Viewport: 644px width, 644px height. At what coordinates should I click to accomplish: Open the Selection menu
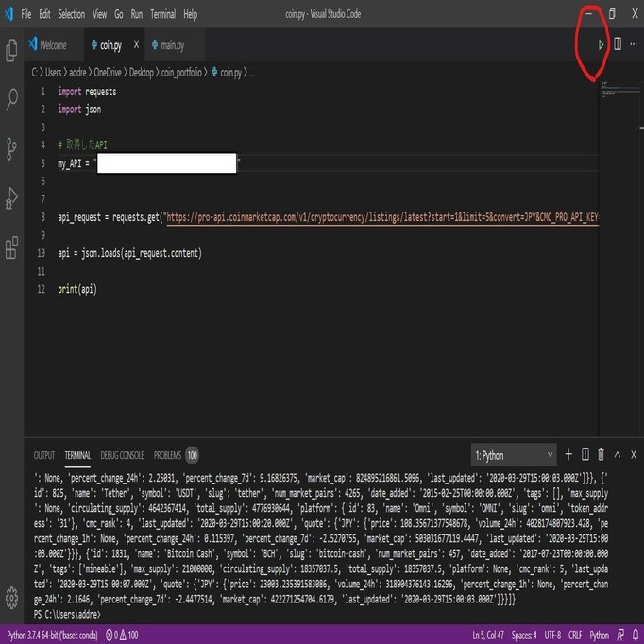[x=71, y=14]
